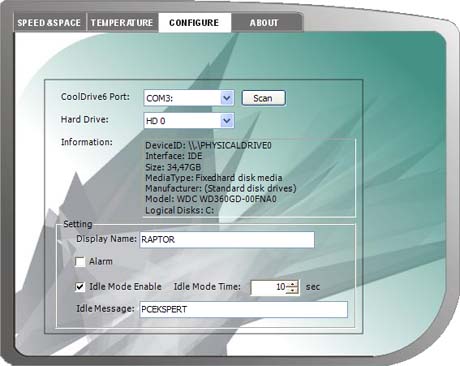Click the Setting group label
Image resolution: width=460 pixels, height=366 pixels.
click(x=78, y=224)
